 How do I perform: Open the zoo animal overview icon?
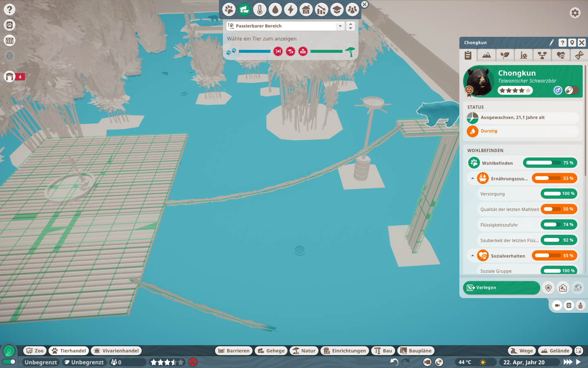coord(9,25)
